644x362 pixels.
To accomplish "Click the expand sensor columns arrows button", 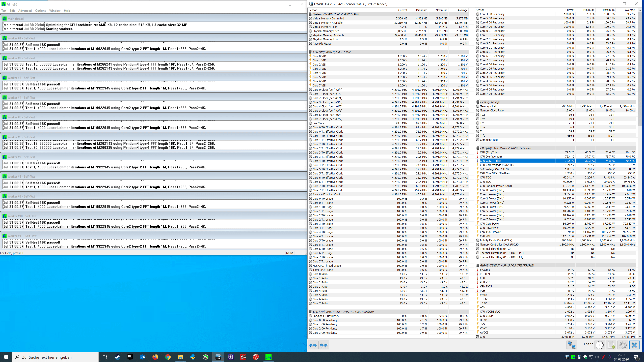I will (313, 345).
